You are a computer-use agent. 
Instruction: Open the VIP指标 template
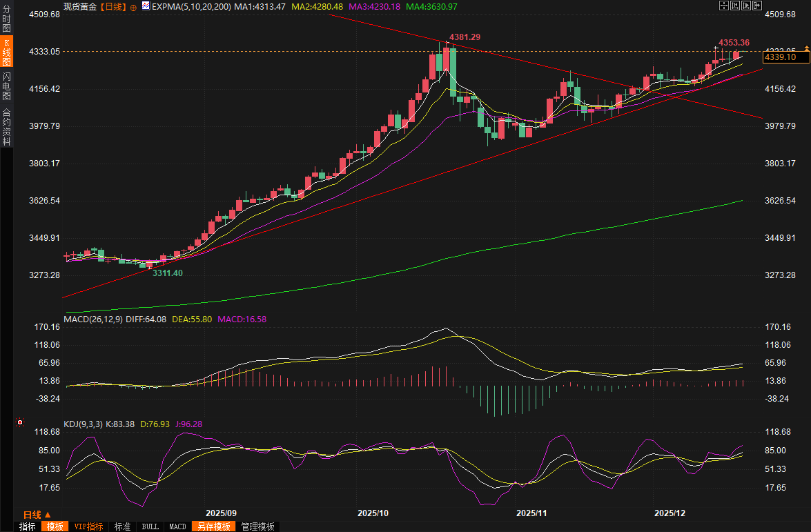click(x=88, y=526)
